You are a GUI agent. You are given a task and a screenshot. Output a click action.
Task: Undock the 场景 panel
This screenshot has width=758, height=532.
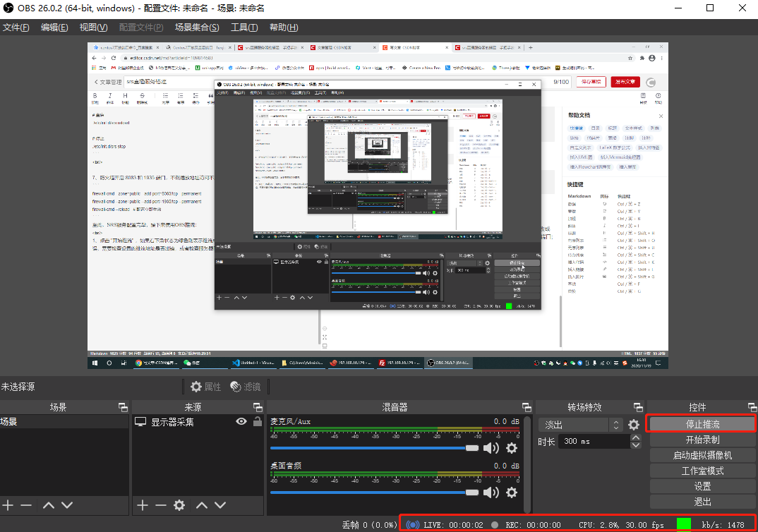[124, 407]
